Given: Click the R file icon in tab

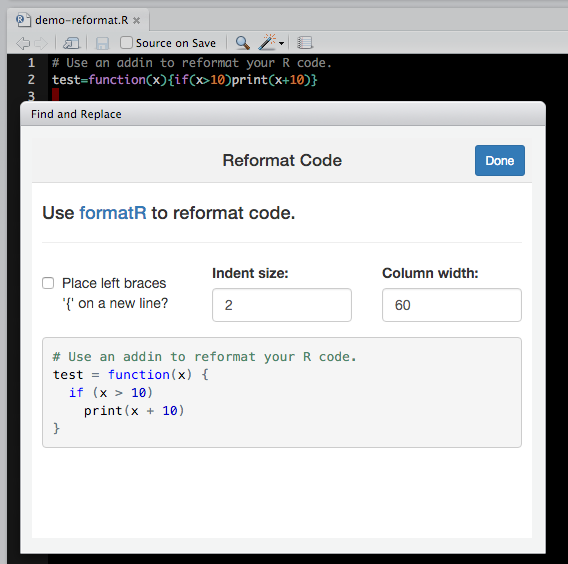Looking at the screenshot, I should click(x=23, y=20).
